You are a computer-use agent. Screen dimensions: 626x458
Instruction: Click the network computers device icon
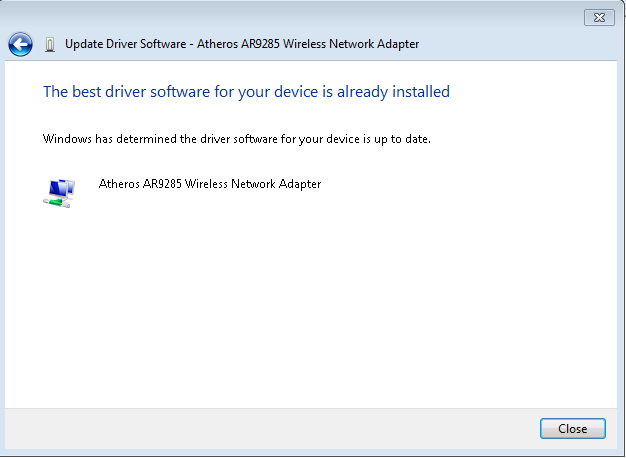[59, 193]
